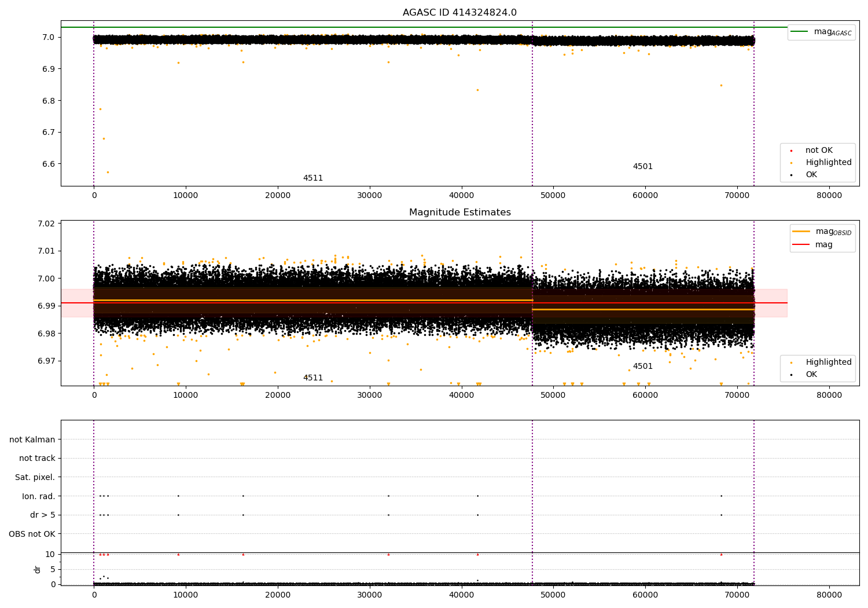Click '4511' annotation in Magnitude Estimates plot

pos(313,378)
